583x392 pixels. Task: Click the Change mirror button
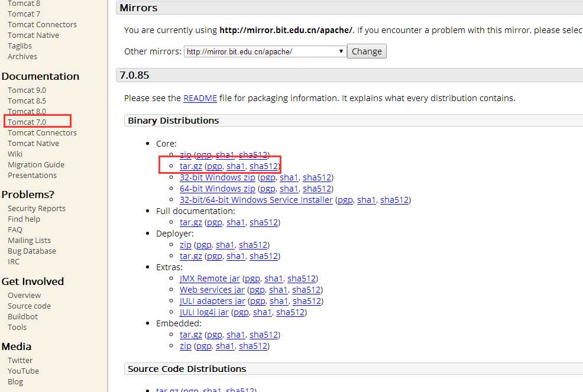[367, 51]
